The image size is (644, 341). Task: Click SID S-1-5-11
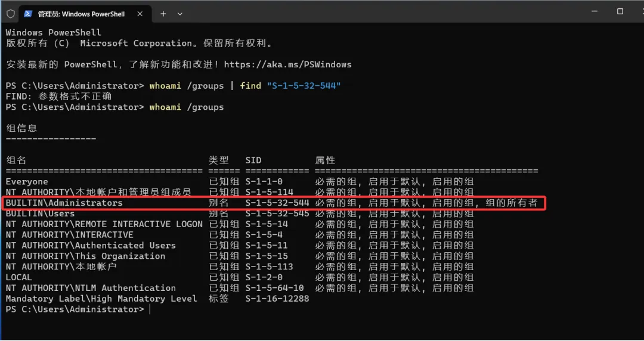pos(267,246)
